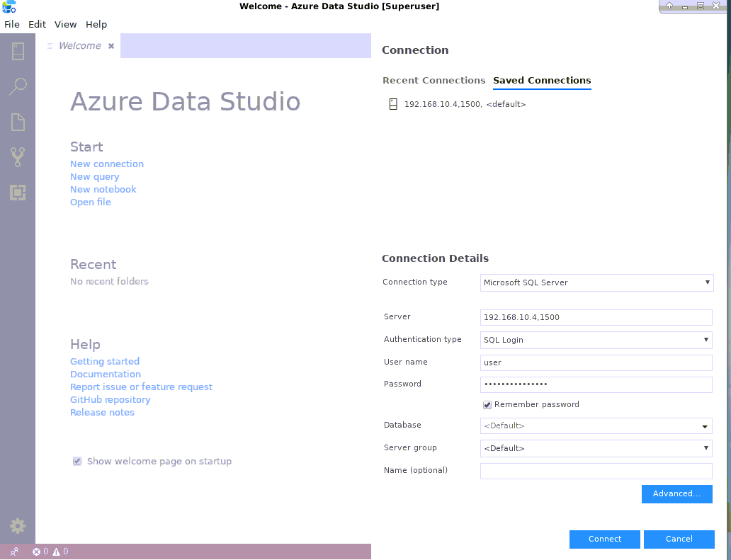This screenshot has width=731, height=560.
Task: Switch to the Recent Connections tab
Action: [x=433, y=80]
